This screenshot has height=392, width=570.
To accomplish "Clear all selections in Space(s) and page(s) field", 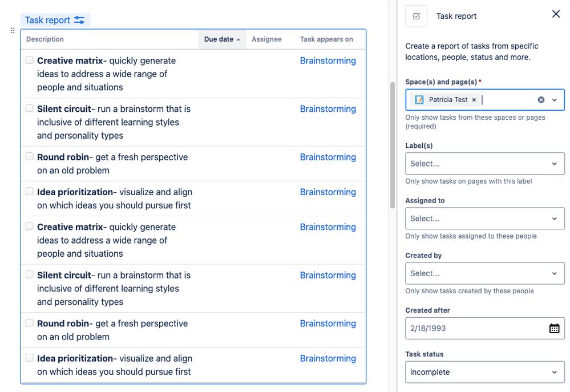I will [x=541, y=100].
